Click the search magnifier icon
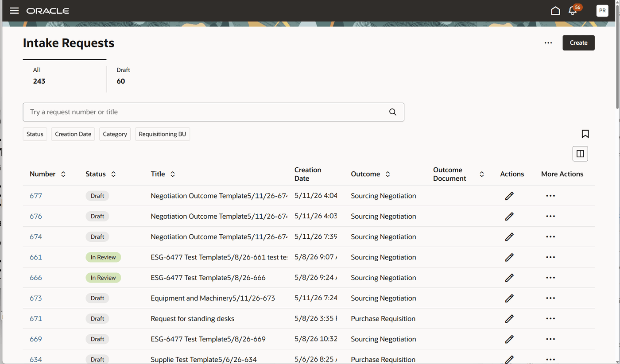 (x=393, y=112)
